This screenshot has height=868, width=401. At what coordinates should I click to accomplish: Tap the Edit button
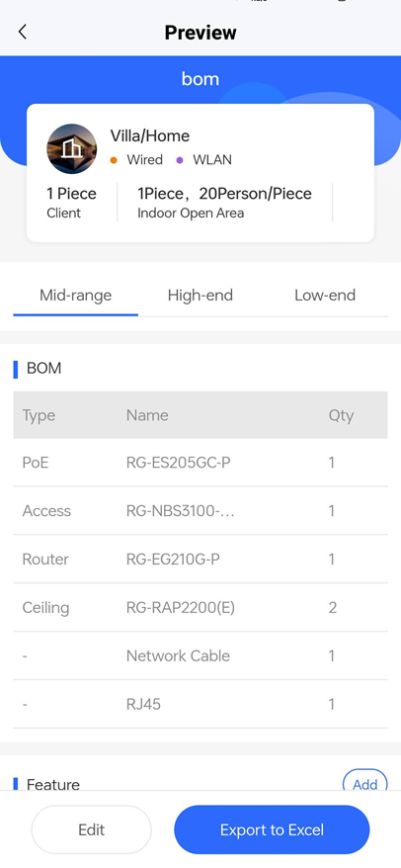pyautogui.click(x=91, y=829)
